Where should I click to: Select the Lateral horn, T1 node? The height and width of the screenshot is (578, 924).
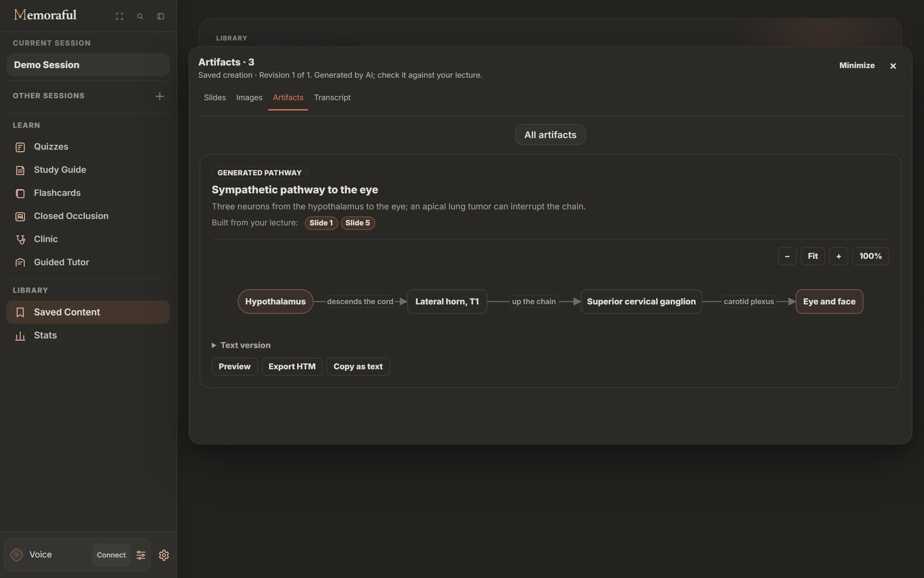pyautogui.click(x=447, y=302)
